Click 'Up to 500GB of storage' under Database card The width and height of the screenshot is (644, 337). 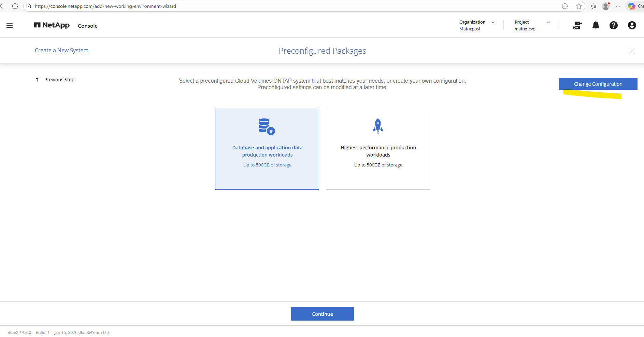(x=267, y=165)
